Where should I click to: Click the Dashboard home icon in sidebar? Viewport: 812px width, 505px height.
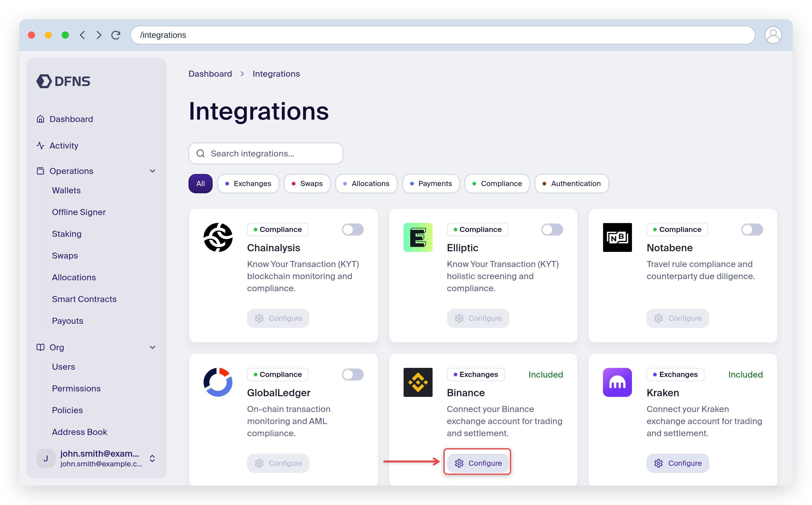(40, 119)
